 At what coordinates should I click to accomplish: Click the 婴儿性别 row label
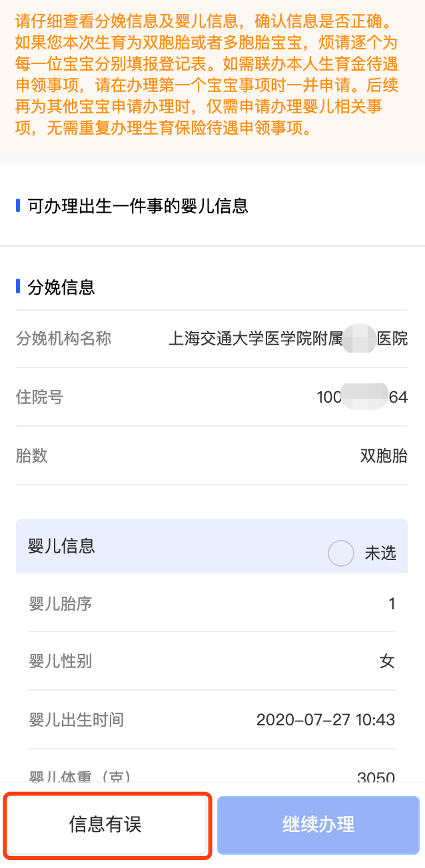click(x=60, y=661)
